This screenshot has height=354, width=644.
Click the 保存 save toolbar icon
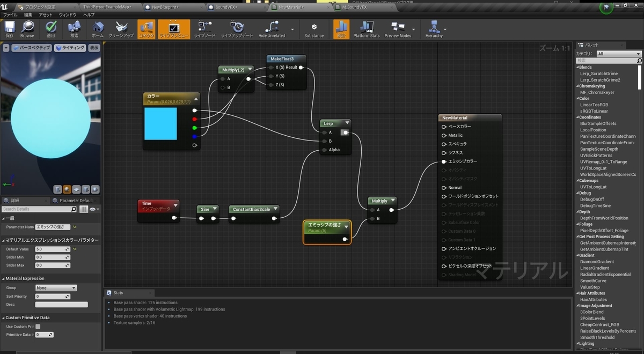10,29
